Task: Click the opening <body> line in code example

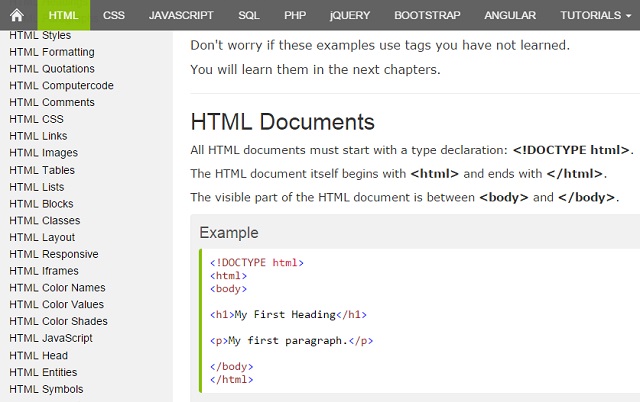Action: click(229, 289)
